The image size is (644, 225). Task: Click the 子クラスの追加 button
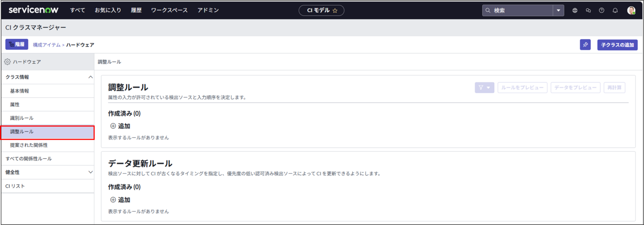pos(617,45)
